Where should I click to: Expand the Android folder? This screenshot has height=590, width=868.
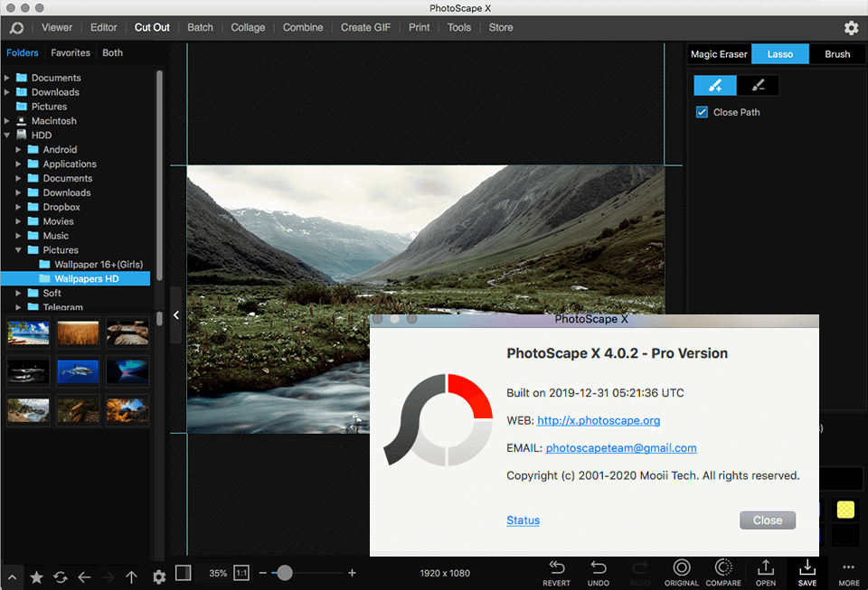[x=18, y=149]
